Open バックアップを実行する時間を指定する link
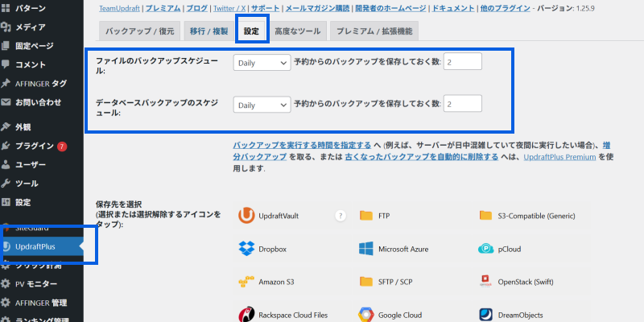 click(302, 145)
